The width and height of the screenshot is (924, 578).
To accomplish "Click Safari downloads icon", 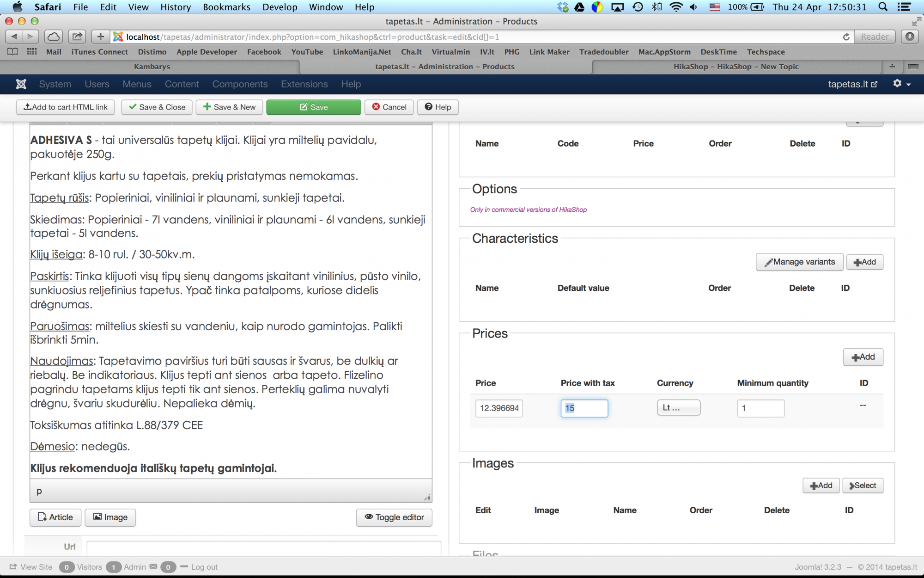I will 909,37.
